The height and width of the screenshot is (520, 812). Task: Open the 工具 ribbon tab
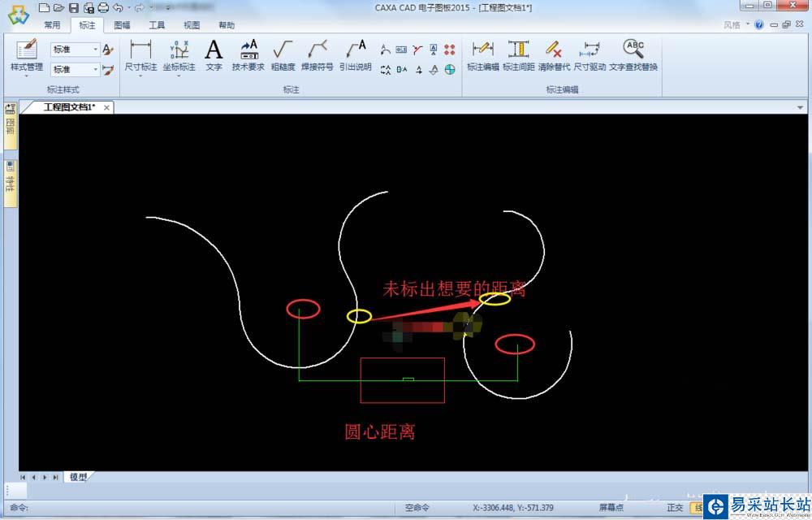pos(157,25)
